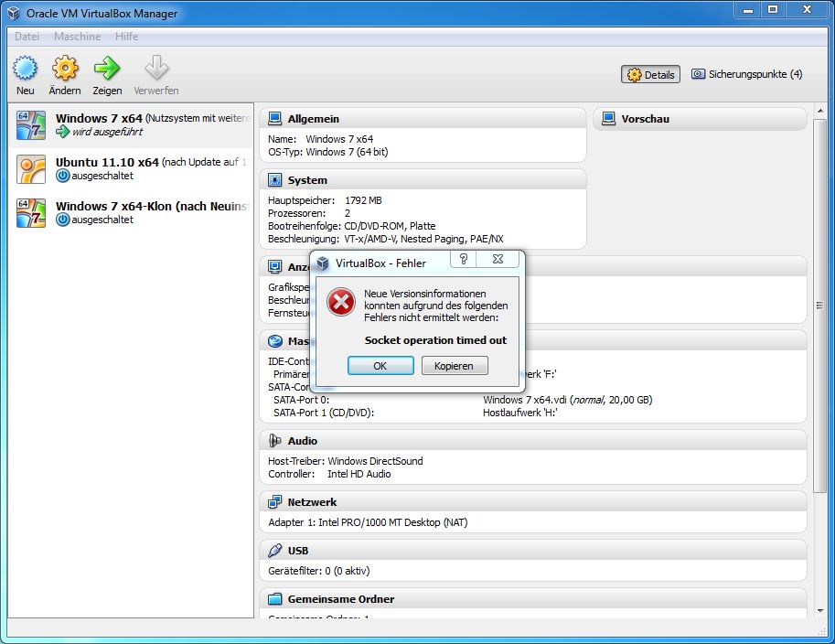Viewport: 835px width, 644px height.
Task: Click the red error icon in the dialog
Action: [x=341, y=302]
